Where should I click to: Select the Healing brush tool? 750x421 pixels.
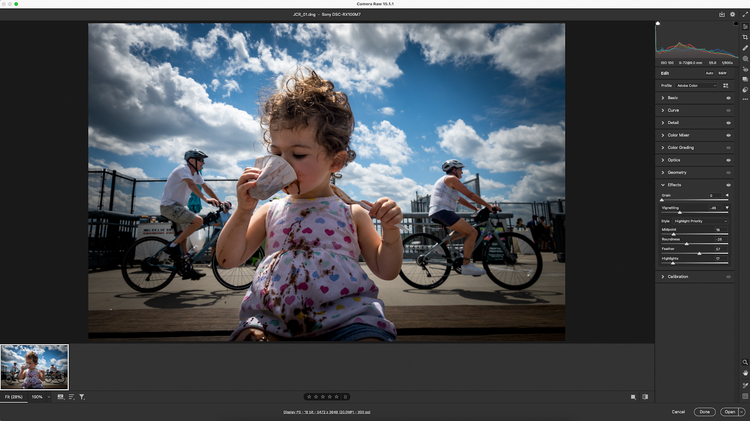pos(745,48)
